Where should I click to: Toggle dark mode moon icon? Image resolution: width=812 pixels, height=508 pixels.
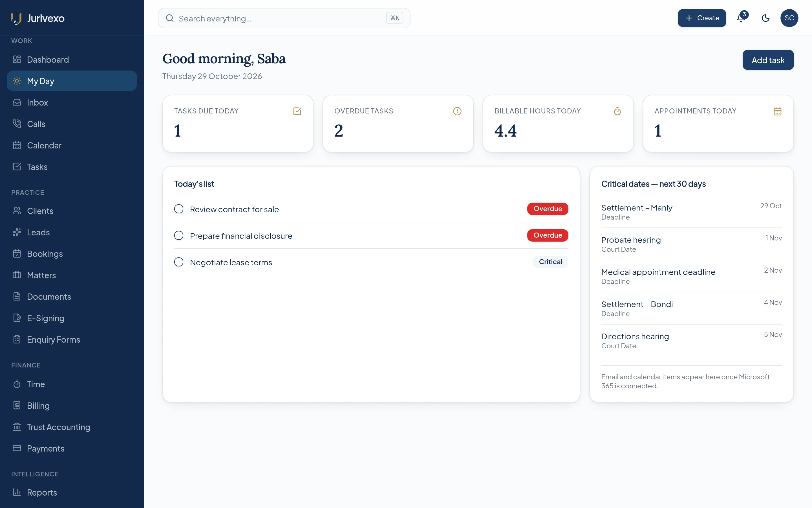[766, 18]
